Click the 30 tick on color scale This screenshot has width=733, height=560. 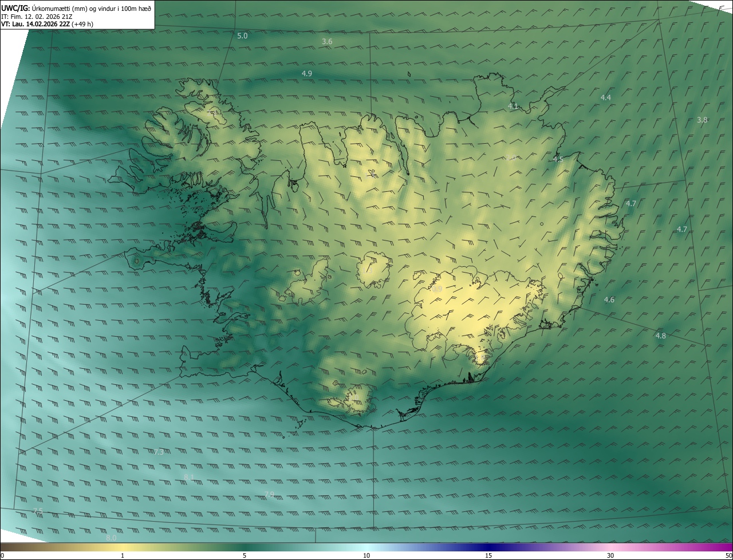(x=610, y=556)
